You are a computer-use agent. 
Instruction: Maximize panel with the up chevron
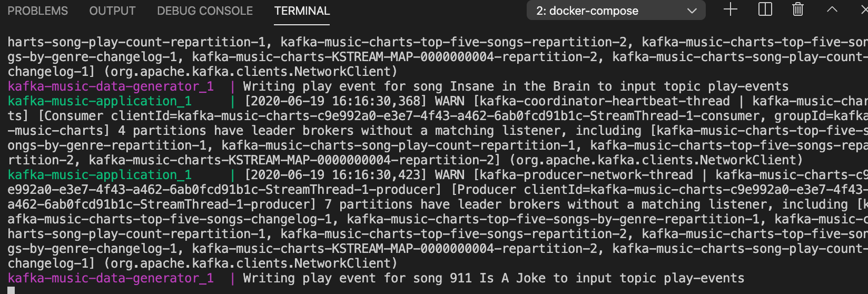click(x=832, y=9)
